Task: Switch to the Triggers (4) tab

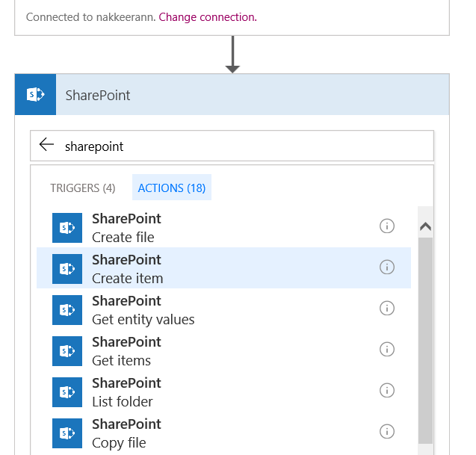Action: pyautogui.click(x=83, y=188)
